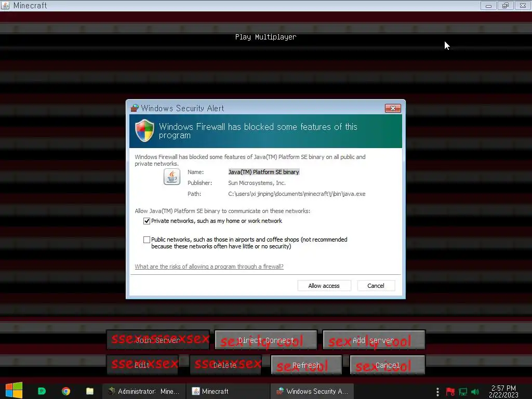Open the network status tray icon

pyautogui.click(x=463, y=392)
